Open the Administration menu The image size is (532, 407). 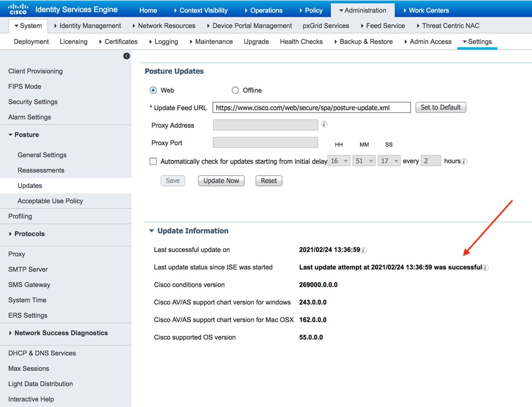coord(362,10)
